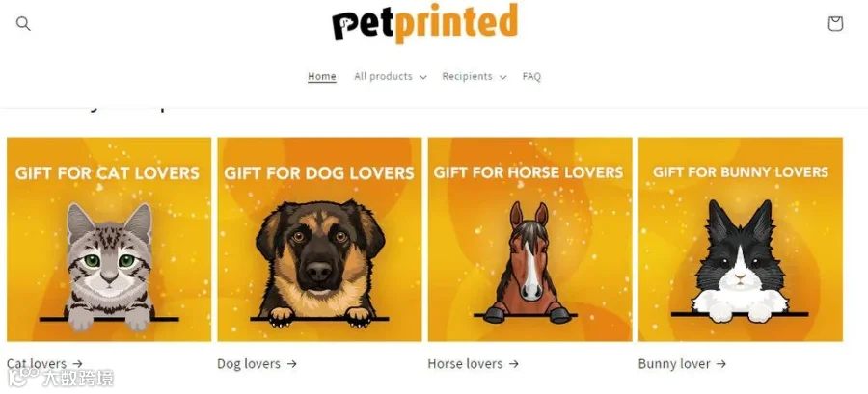Open the shopping cart icon
The height and width of the screenshot is (394, 868).
835,24
